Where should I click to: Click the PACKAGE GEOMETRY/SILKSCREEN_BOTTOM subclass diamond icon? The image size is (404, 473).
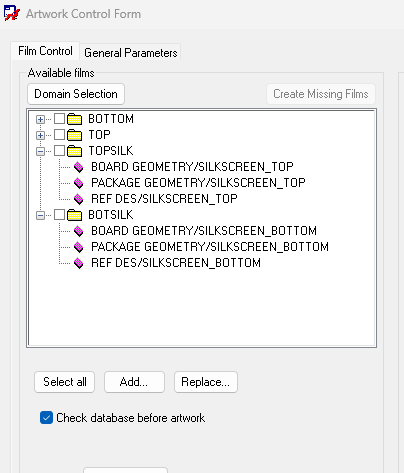pos(79,247)
